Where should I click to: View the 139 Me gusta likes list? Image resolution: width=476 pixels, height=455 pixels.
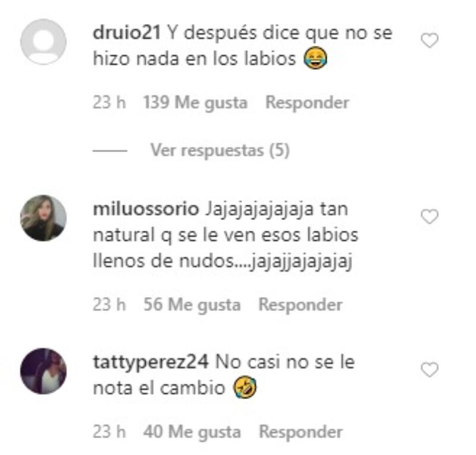(x=195, y=102)
